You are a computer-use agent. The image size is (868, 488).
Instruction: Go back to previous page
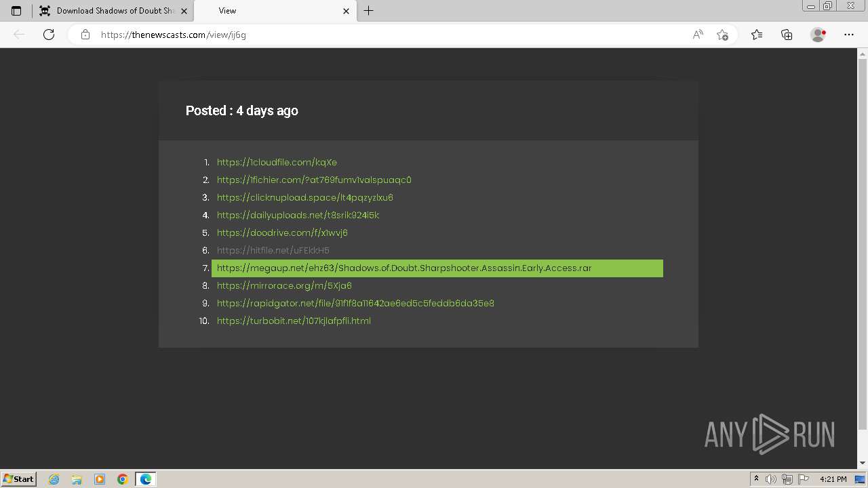(19, 35)
